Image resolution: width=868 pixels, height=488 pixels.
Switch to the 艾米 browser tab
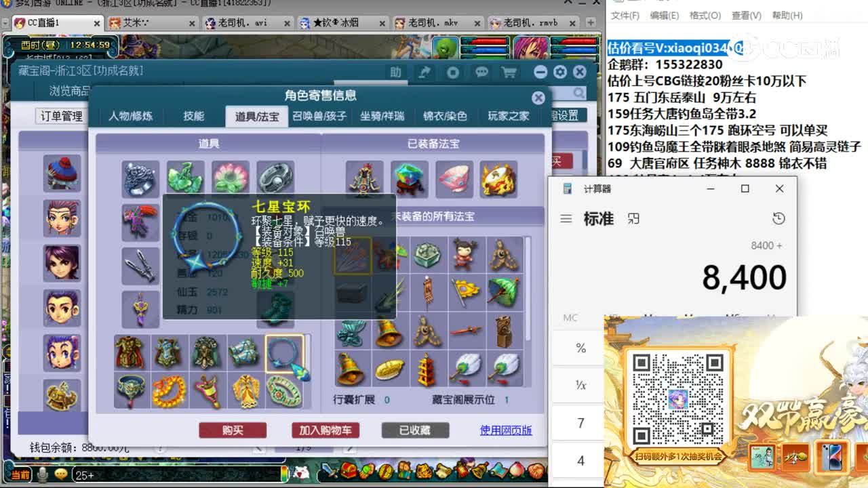point(153,23)
